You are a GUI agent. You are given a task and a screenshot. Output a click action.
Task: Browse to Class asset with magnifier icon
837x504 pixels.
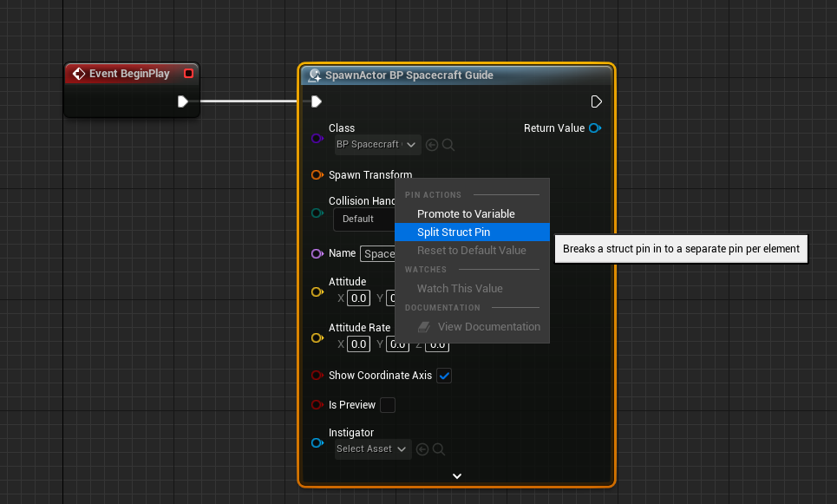tap(448, 145)
